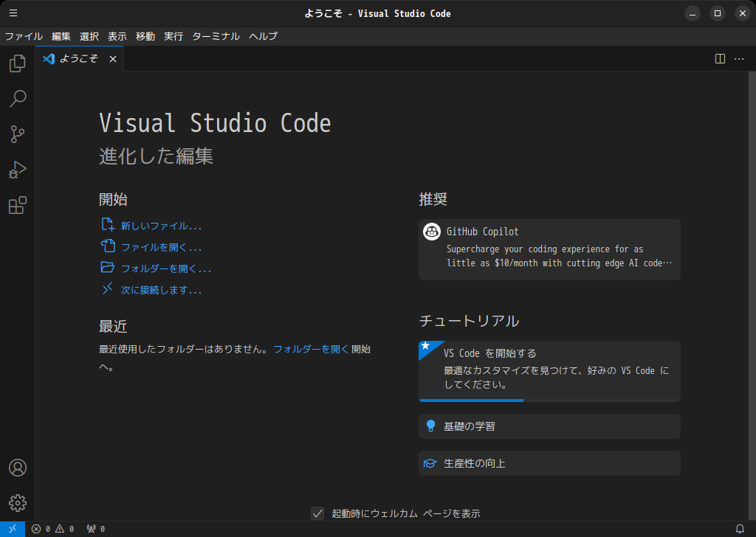Click the 推奨 section heading
Screen dimensions: 756x537
coord(433,199)
